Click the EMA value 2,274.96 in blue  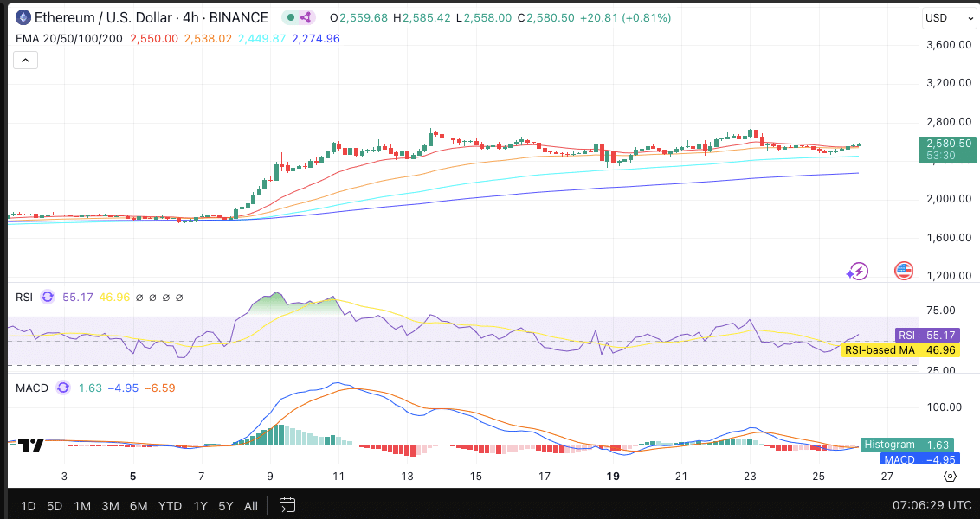(316, 39)
